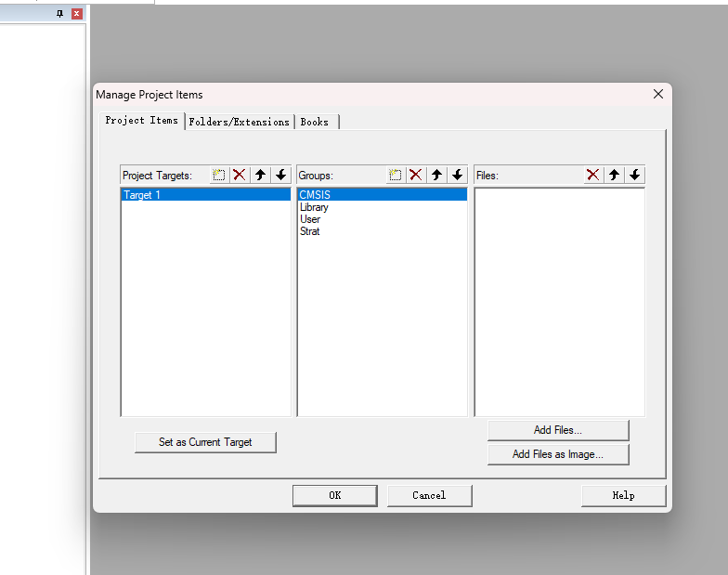Move file up in Files list
728x575 pixels.
click(x=614, y=175)
